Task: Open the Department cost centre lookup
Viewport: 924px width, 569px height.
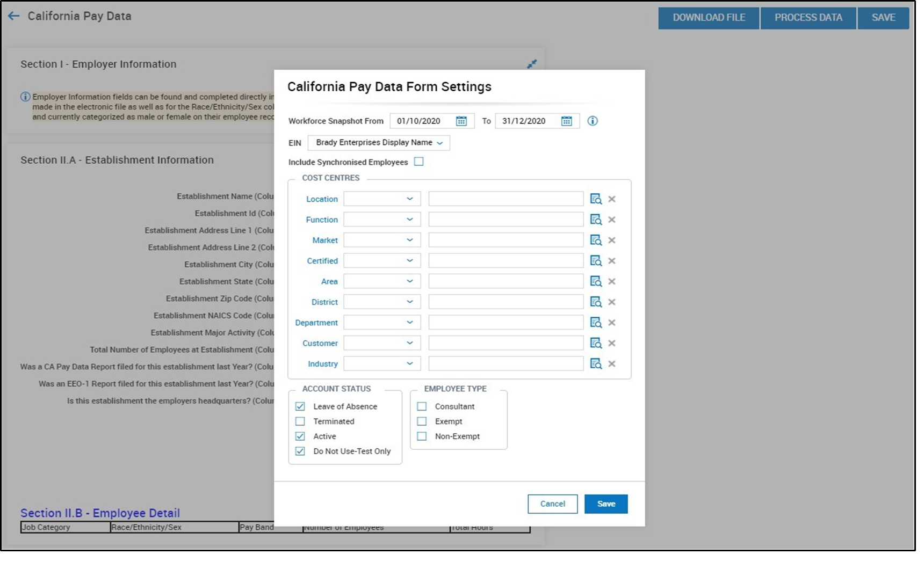Action: tap(596, 323)
